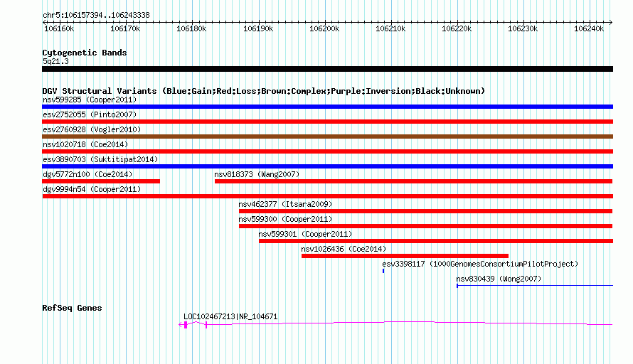Screen dimensions: 633x364
Task: Click the red bar for nsv462377
Action: pyautogui.click(x=426, y=211)
